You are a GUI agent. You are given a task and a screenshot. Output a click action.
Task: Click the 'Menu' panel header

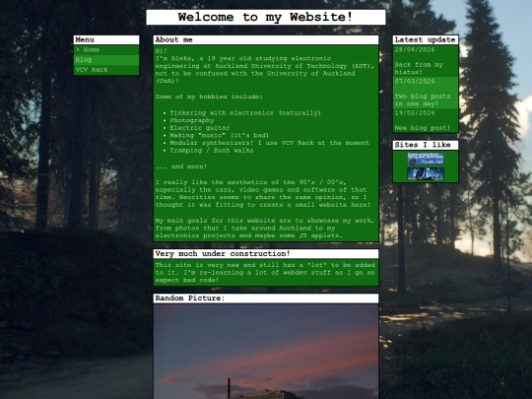pos(106,39)
